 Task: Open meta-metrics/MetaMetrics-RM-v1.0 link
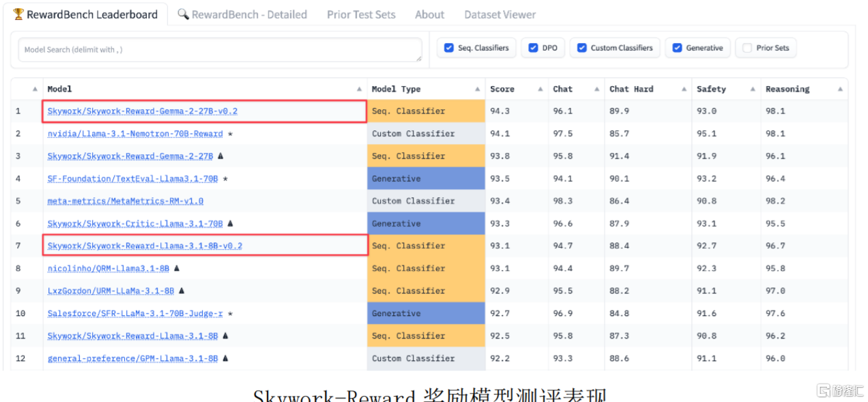pyautogui.click(x=126, y=201)
